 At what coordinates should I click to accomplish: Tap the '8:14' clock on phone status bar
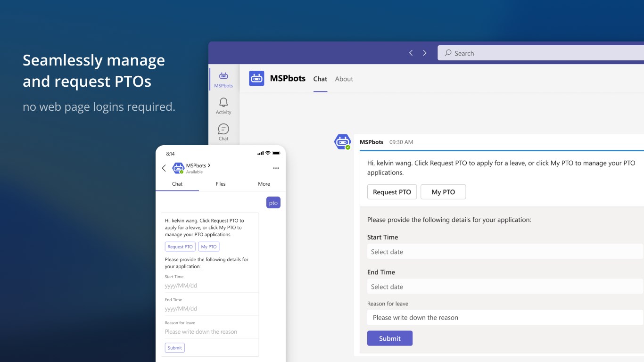[171, 154]
